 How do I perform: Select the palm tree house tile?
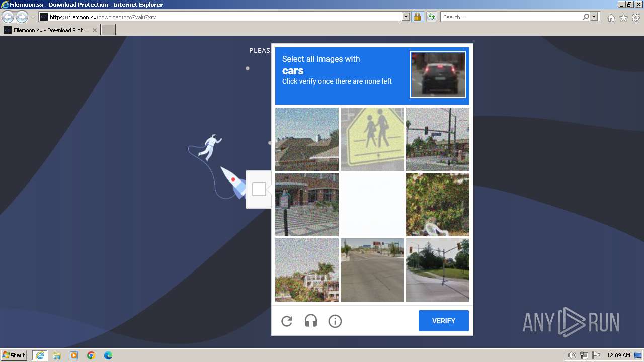click(307, 270)
